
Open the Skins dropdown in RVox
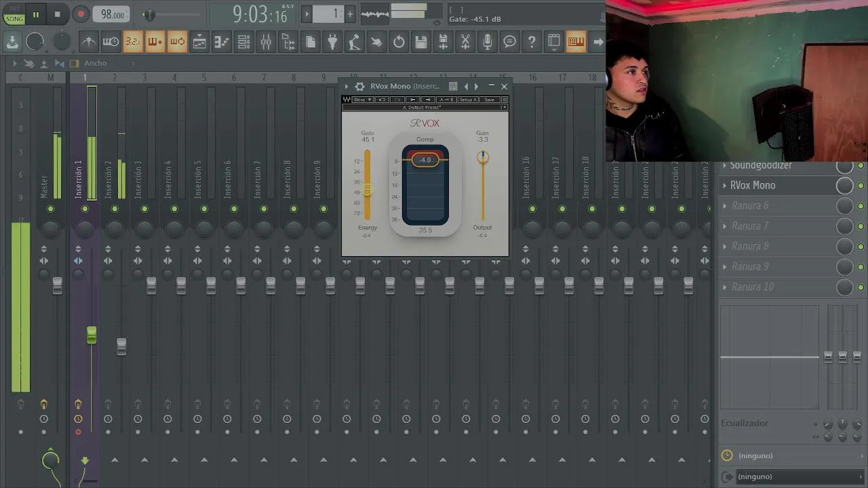coord(362,100)
